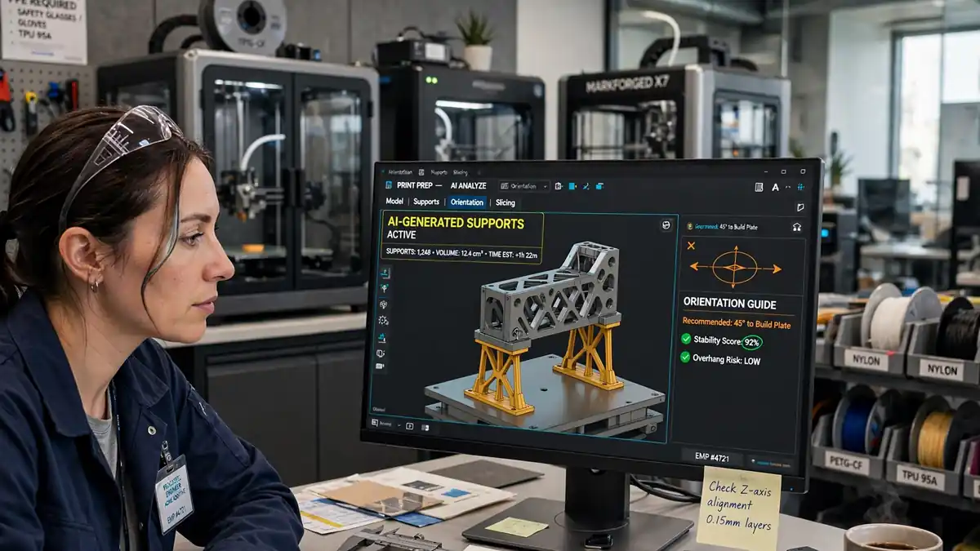This screenshot has height=551, width=980.
Task: Click the document icon in the window title bar
Action: tap(421, 171)
